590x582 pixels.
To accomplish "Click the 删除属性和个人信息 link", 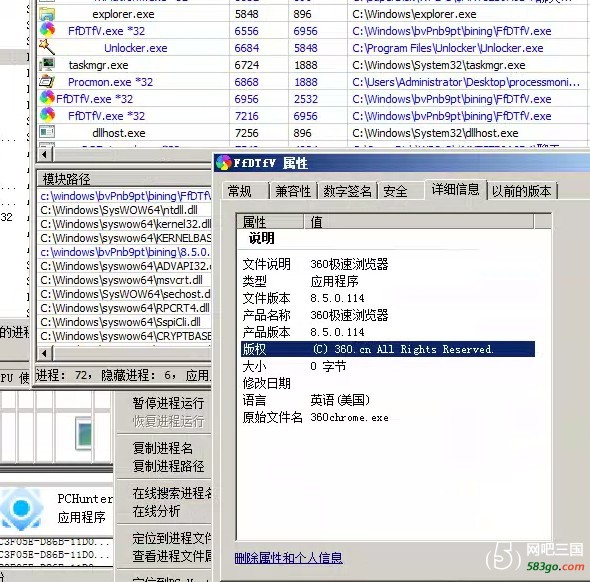I will [288, 558].
